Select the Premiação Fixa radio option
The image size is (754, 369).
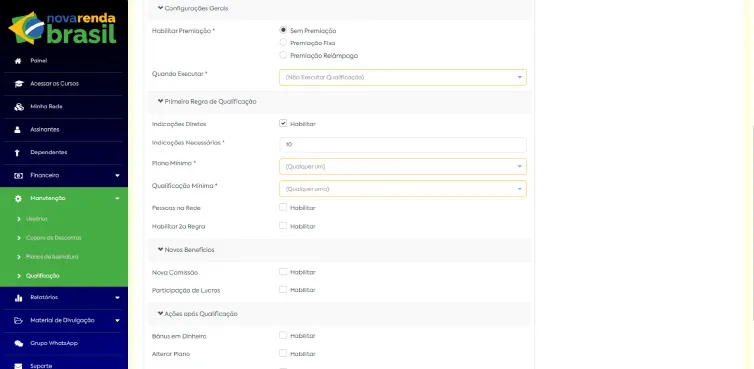pyautogui.click(x=283, y=42)
